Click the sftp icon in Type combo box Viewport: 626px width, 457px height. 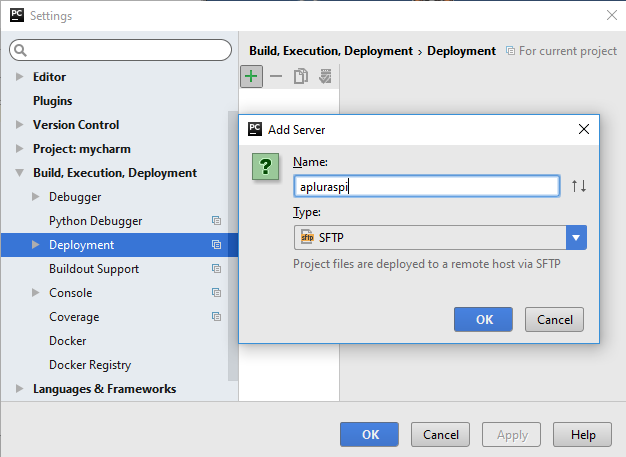tap(307, 237)
